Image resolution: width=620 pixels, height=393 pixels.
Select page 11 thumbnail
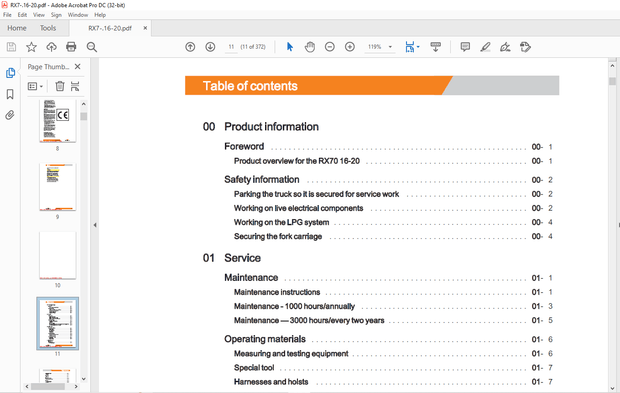click(x=58, y=324)
